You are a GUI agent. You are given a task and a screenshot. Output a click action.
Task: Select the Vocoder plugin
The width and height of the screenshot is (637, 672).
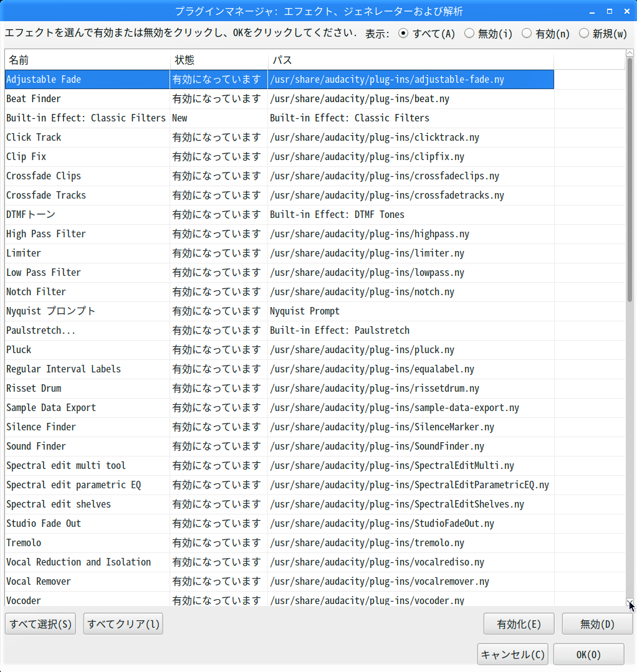click(24, 600)
